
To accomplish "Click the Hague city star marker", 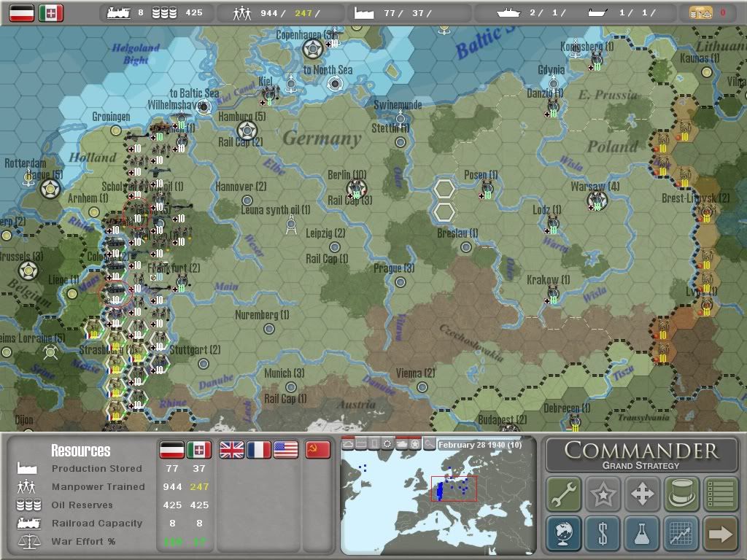I will point(50,189).
